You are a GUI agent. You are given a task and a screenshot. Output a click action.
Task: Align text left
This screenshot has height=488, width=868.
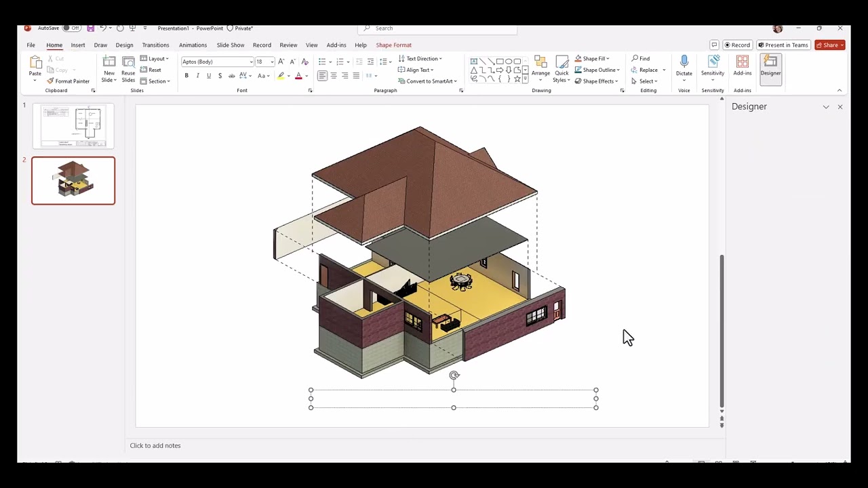322,76
